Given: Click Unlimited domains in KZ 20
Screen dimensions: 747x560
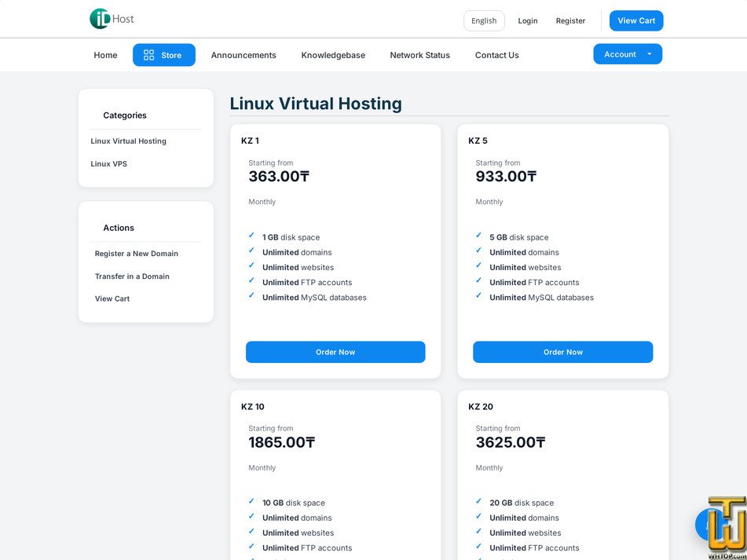Looking at the screenshot, I should tap(524, 518).
